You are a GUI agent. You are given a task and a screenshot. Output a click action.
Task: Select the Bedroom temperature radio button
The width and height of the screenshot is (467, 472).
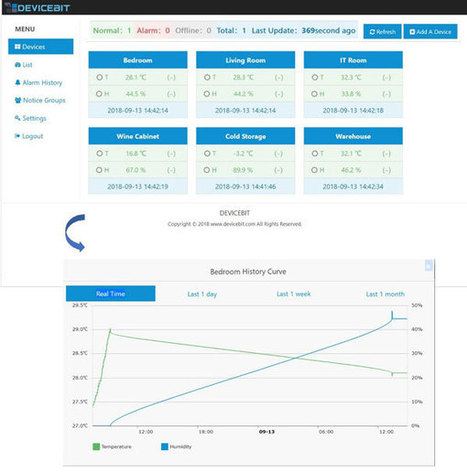point(99,77)
